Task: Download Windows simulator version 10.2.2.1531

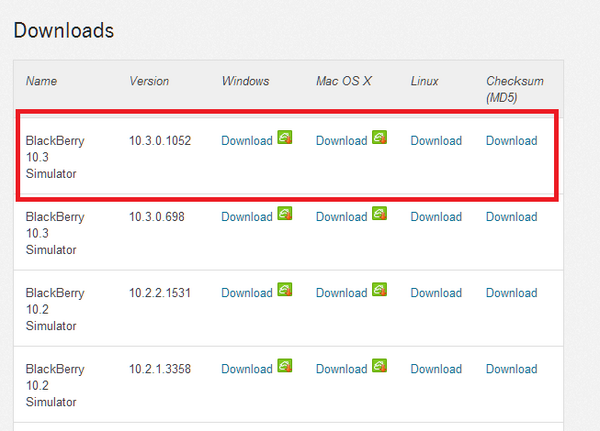Action: (x=247, y=293)
